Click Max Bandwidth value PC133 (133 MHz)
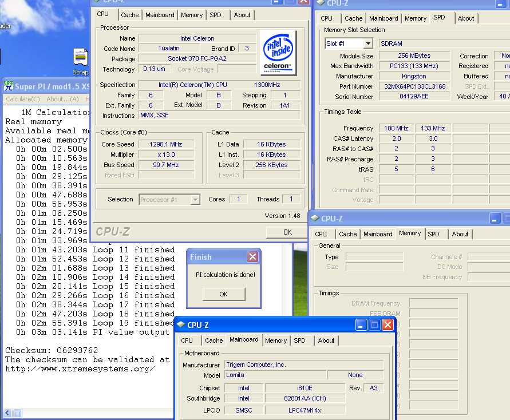Screen dimensions: 510x420 [x=414, y=66]
